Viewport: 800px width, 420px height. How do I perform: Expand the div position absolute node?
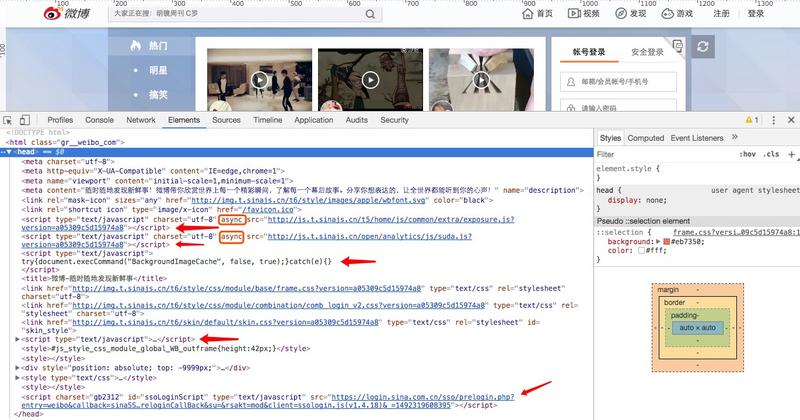(17, 367)
